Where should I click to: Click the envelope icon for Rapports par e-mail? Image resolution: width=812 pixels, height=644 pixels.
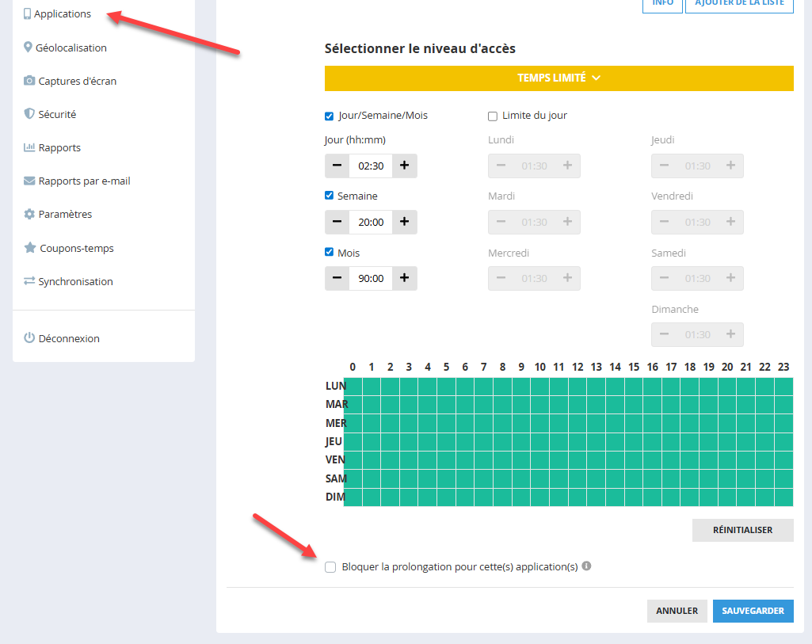pos(29,181)
